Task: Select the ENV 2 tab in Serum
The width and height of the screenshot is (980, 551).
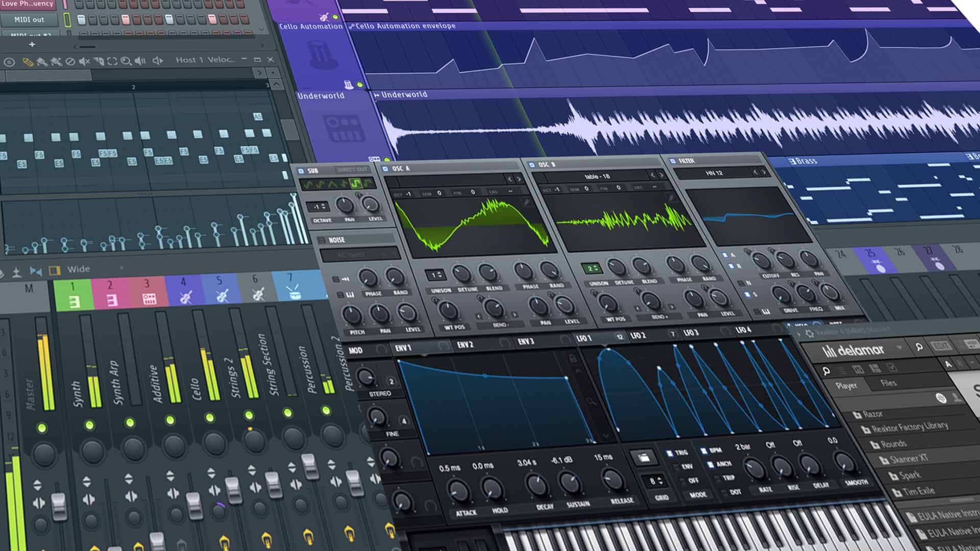Action: (464, 345)
